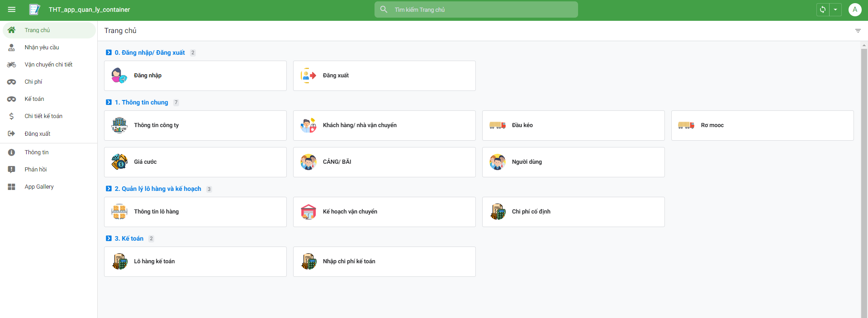The width and height of the screenshot is (868, 318).
Task: Click the Giá cước pricing icon
Action: click(x=119, y=162)
